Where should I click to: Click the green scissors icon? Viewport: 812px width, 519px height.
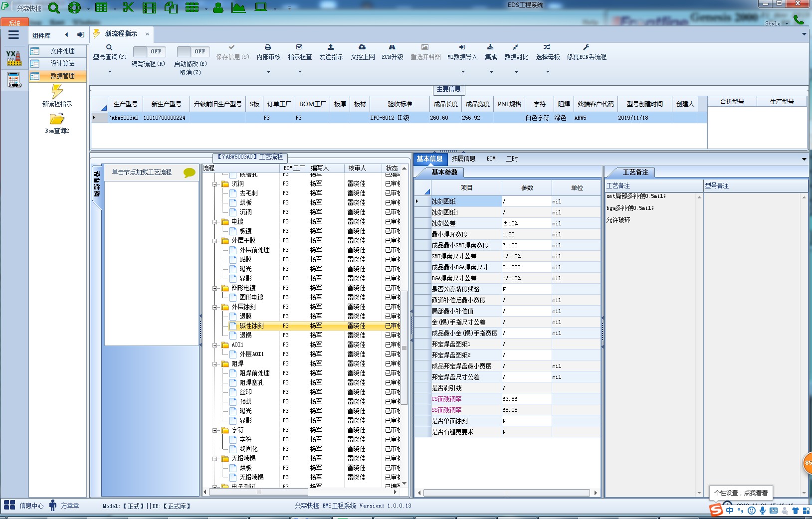(128, 7)
